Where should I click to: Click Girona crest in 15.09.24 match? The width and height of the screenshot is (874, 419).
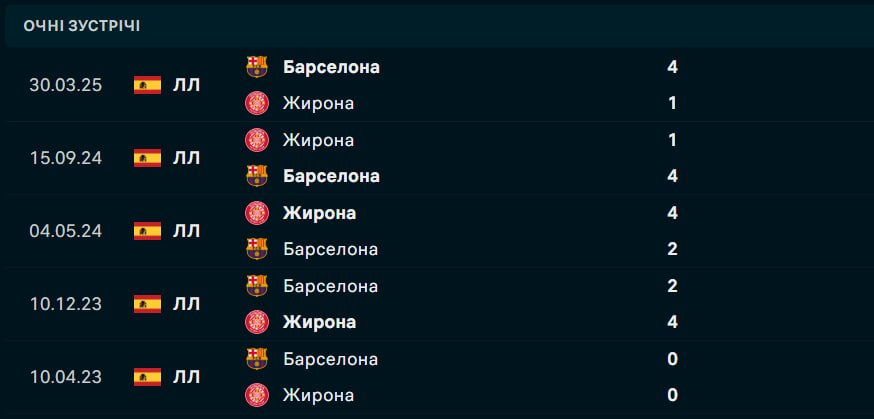click(257, 140)
